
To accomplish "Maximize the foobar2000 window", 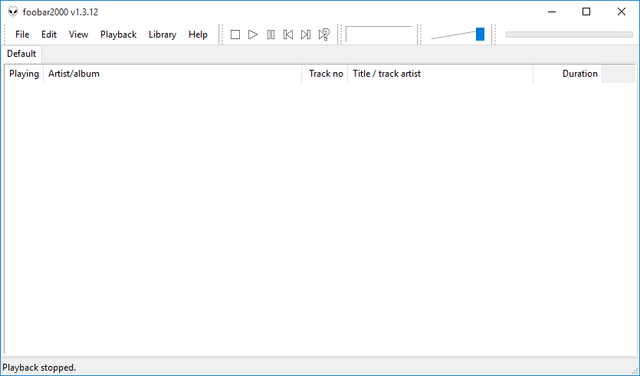I will coord(586,12).
